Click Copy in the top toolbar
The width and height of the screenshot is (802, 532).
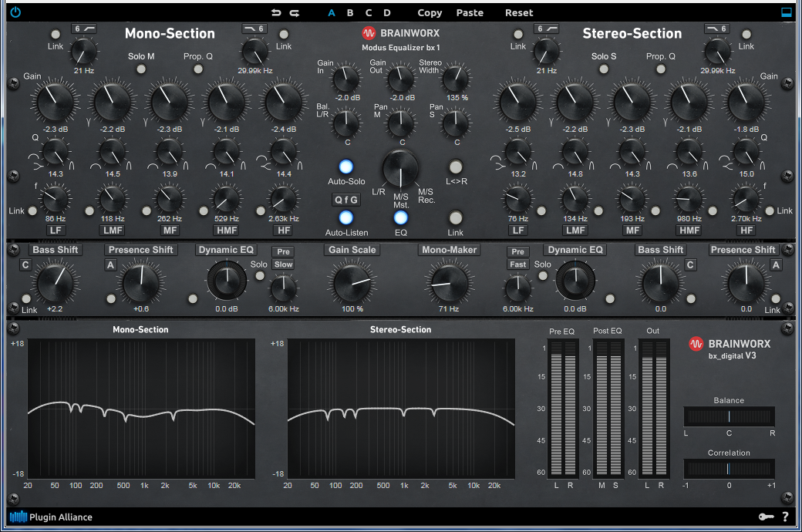tap(430, 13)
